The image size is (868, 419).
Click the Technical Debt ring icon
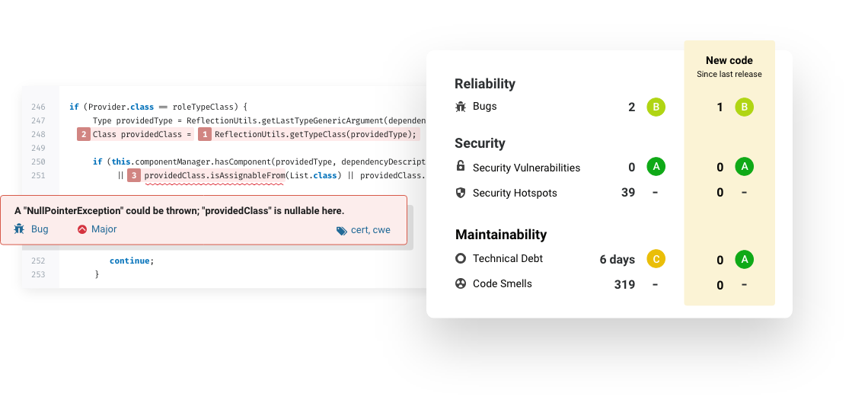[x=461, y=258]
